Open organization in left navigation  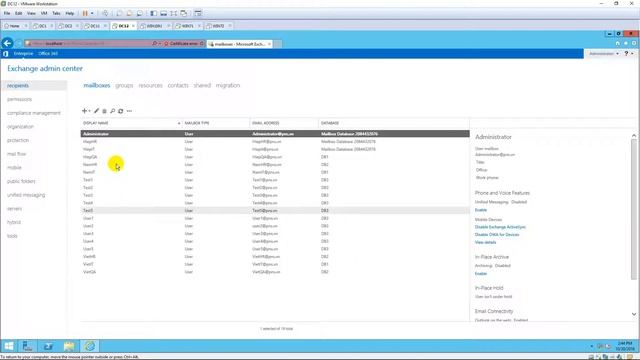(20, 127)
